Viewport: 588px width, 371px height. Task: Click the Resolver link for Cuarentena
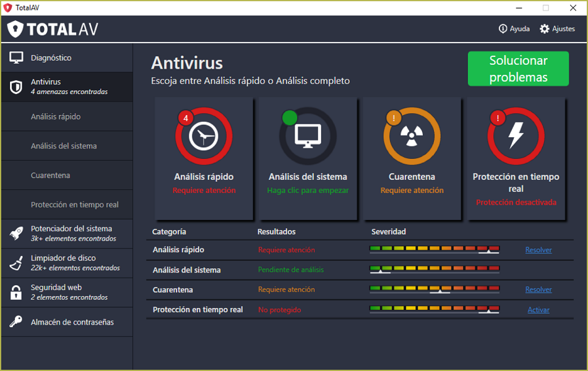pos(538,289)
